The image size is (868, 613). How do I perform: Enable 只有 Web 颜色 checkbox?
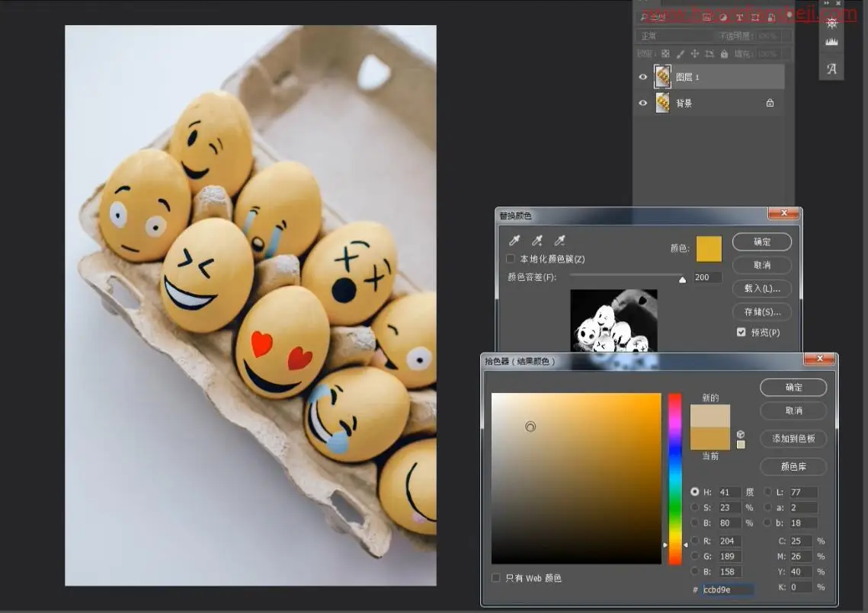click(496, 578)
